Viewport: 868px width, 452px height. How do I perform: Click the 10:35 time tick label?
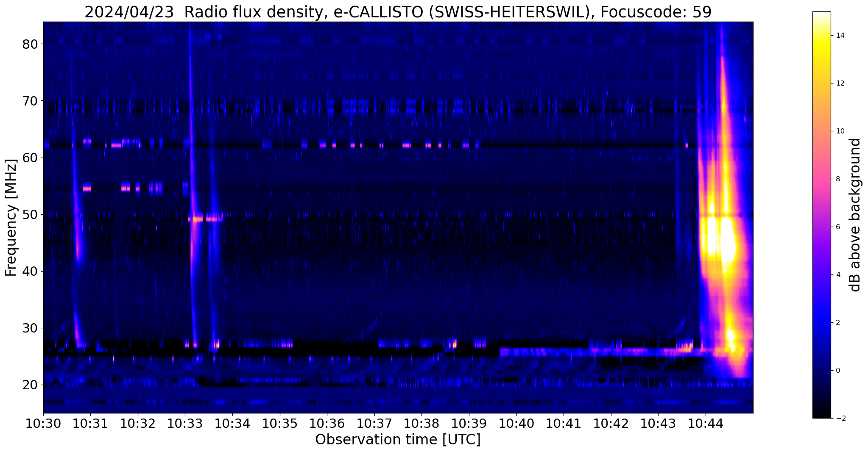pyautogui.click(x=280, y=423)
